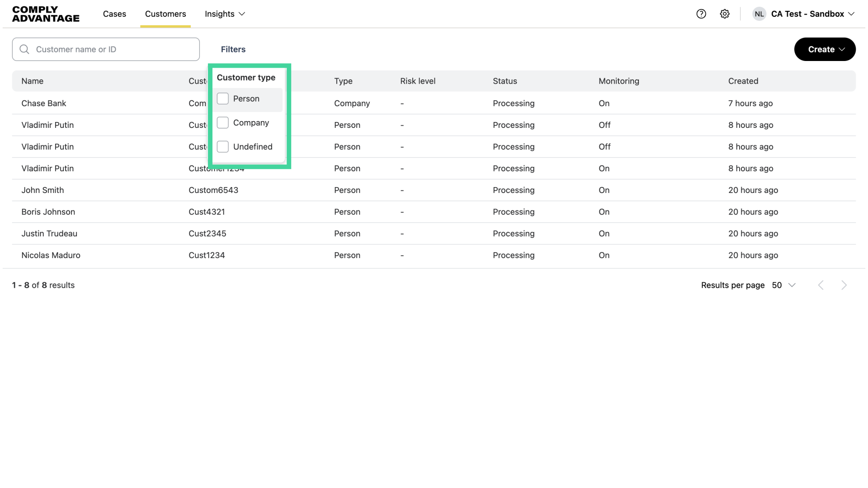This screenshot has height=488, width=868.
Task: Click the Customer name or ID search field
Action: [106, 49]
